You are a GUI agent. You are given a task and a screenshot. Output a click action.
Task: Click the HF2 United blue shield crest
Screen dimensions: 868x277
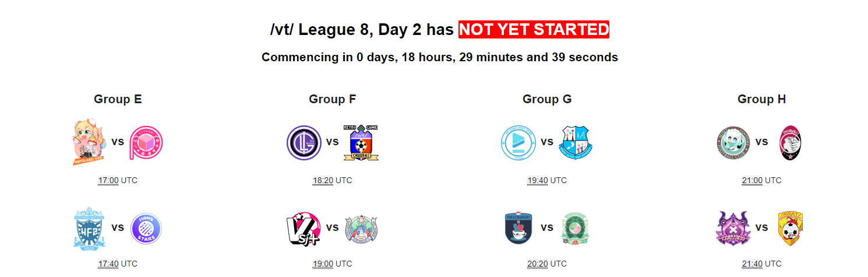point(90,227)
